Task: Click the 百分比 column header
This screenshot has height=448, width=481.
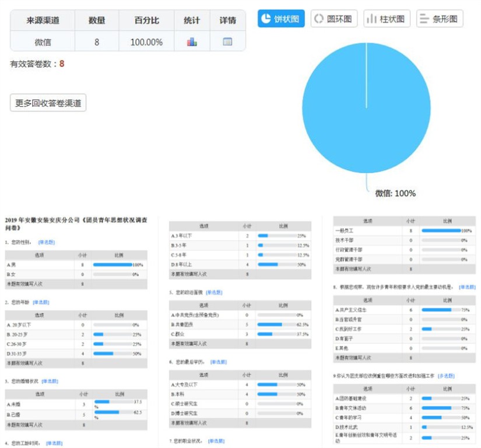Action: (146, 20)
